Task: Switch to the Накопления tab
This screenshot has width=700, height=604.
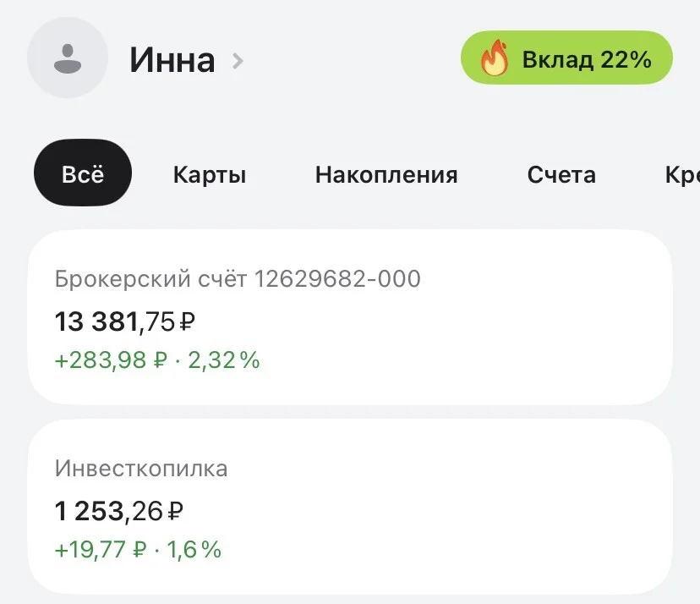Action: pos(386,174)
